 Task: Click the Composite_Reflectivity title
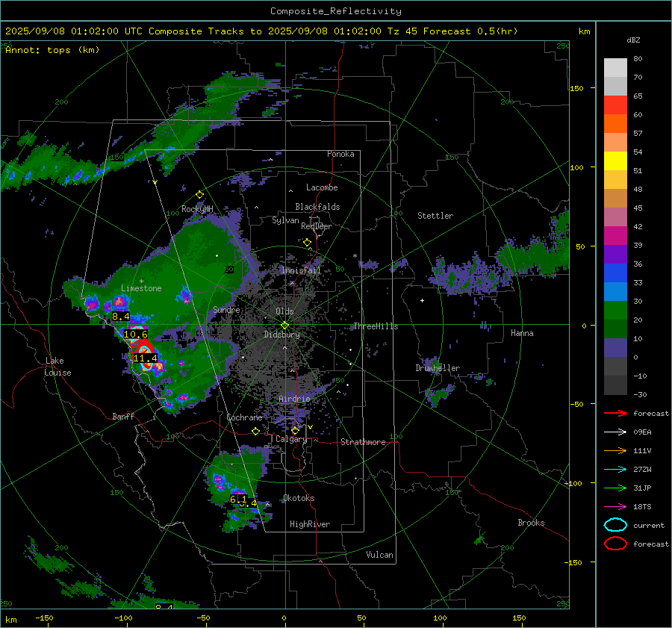click(335, 11)
